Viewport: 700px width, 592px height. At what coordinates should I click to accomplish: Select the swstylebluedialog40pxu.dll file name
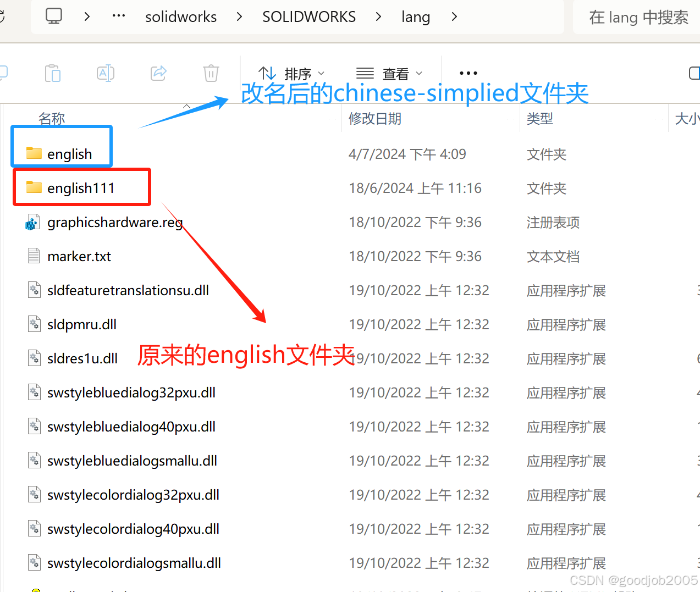[x=131, y=427]
